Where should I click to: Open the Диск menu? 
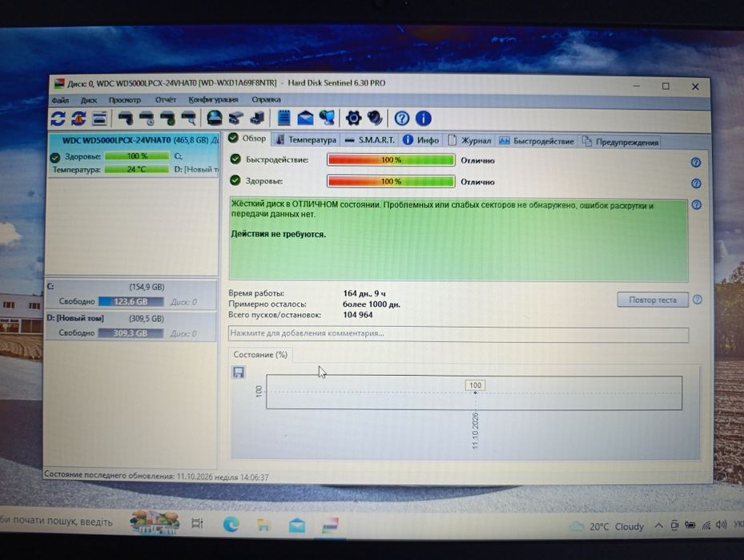tap(89, 100)
